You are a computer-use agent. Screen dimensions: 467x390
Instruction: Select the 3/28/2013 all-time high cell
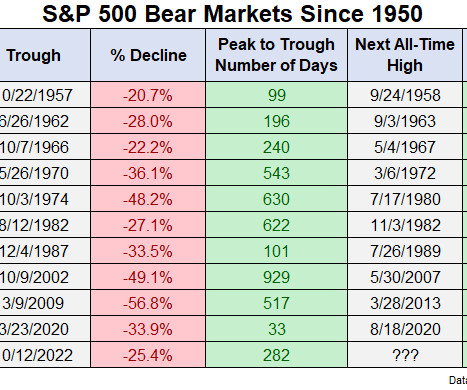pyautogui.click(x=405, y=303)
